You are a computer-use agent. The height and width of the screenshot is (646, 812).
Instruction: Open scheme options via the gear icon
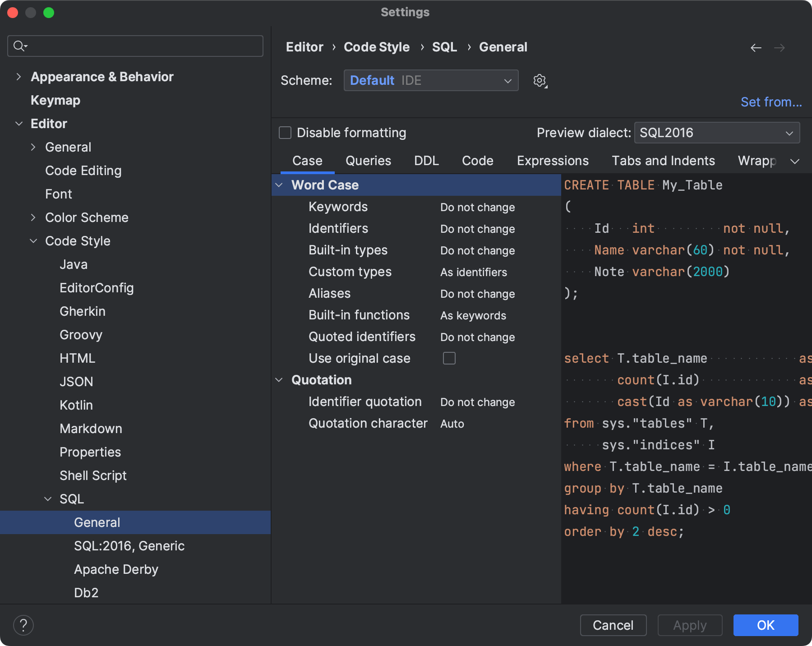pos(540,80)
